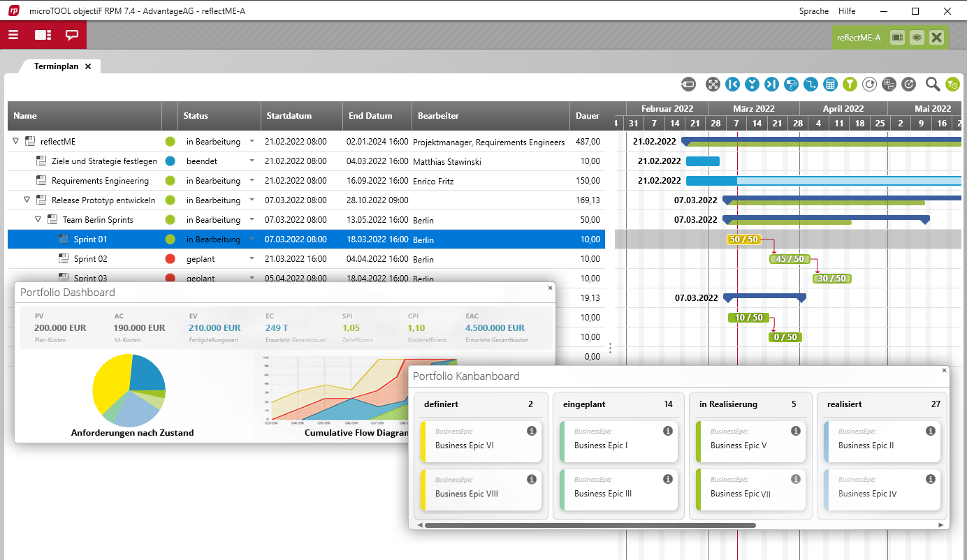Click the Kanbanboard horizontal scrollbar
The height and width of the screenshot is (560, 967).
coord(589,525)
